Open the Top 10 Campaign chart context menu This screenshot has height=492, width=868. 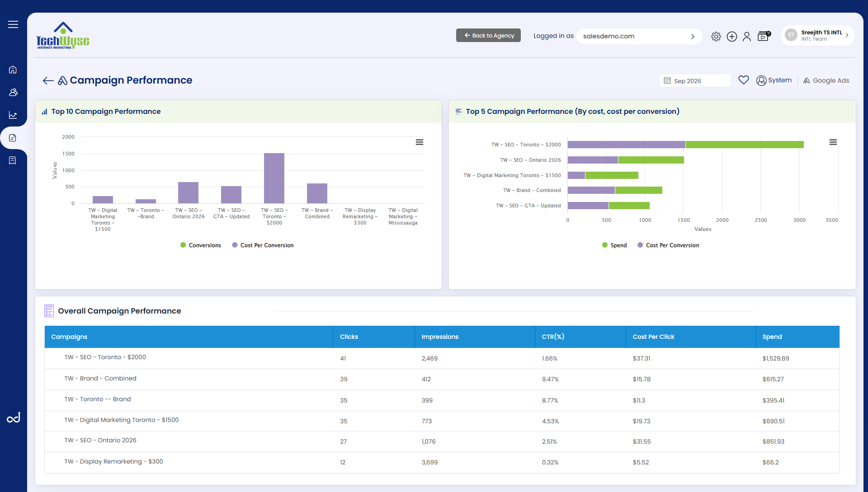(x=420, y=142)
